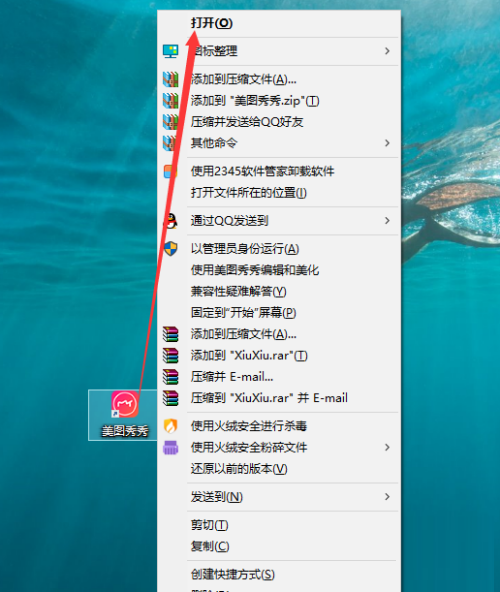Click WinRAR icon beside 压缩到 "XiuXiu.rar" 并 E-mail
Screen dimensions: 500x592
[x=170, y=398]
